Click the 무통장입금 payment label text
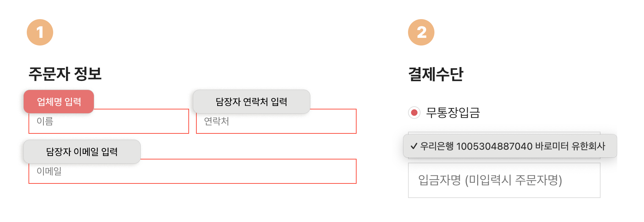This screenshot has width=644, height=222. (453, 113)
